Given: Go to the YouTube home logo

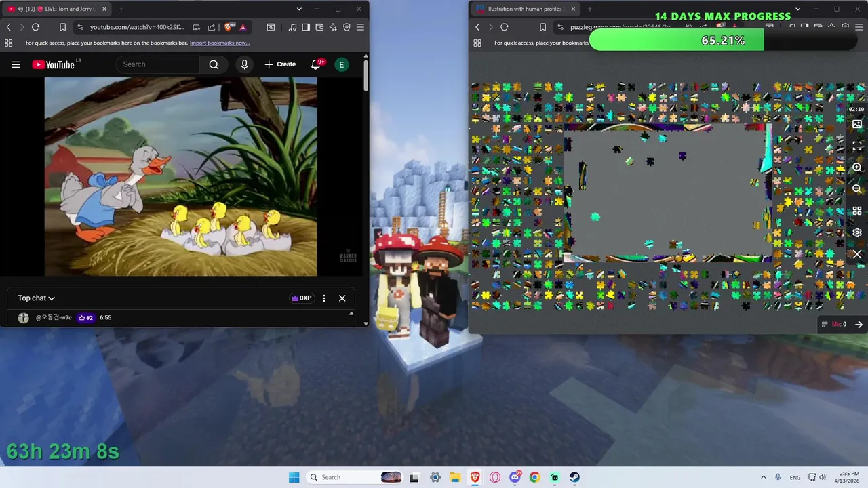Looking at the screenshot, I should pyautogui.click(x=53, y=64).
